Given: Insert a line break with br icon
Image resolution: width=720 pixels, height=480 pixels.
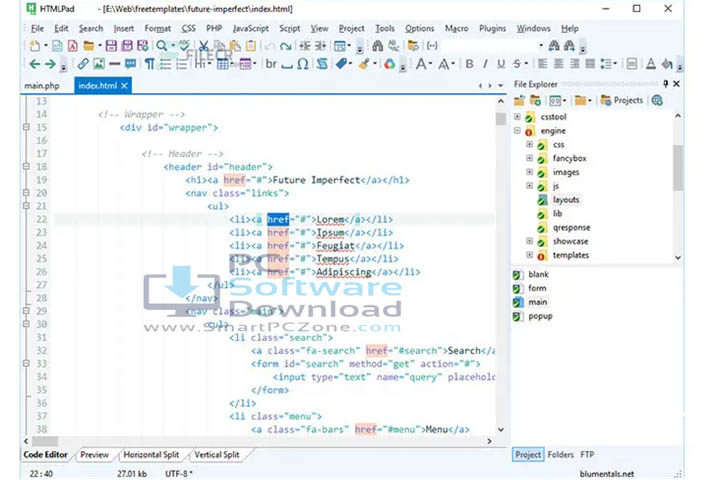Looking at the screenshot, I should [271, 64].
